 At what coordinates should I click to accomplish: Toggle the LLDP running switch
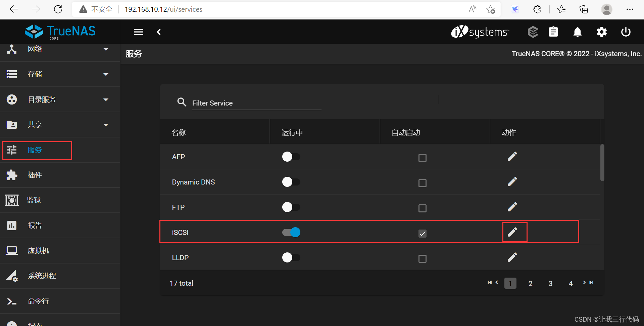[x=291, y=257]
